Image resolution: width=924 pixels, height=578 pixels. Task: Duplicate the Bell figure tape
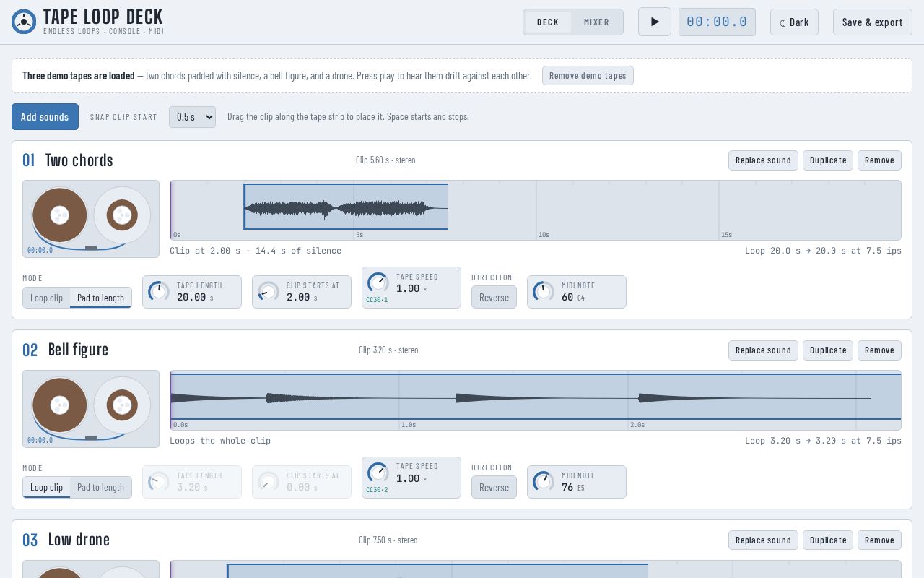828,350
